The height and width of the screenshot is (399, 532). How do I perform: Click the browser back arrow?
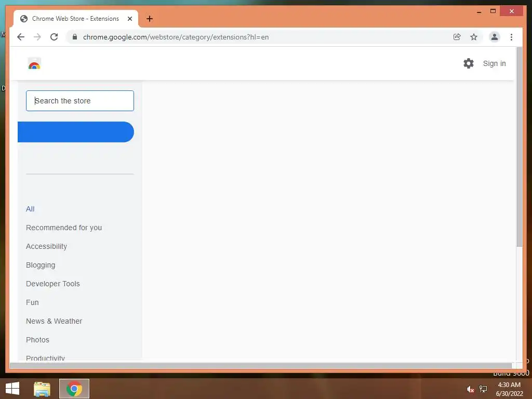coord(21,37)
